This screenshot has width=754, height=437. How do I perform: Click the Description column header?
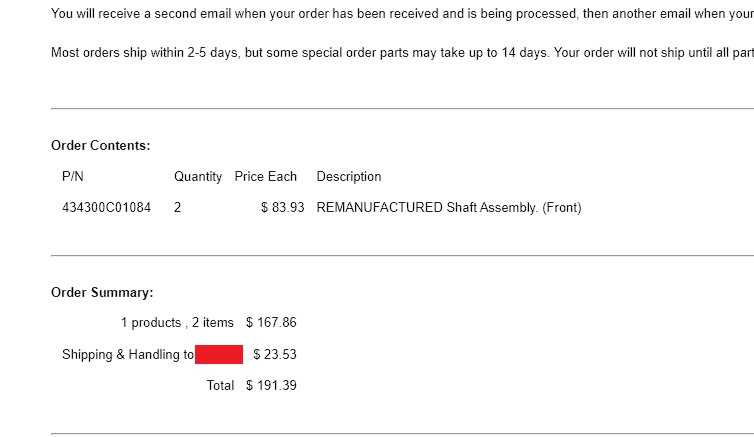(x=349, y=177)
